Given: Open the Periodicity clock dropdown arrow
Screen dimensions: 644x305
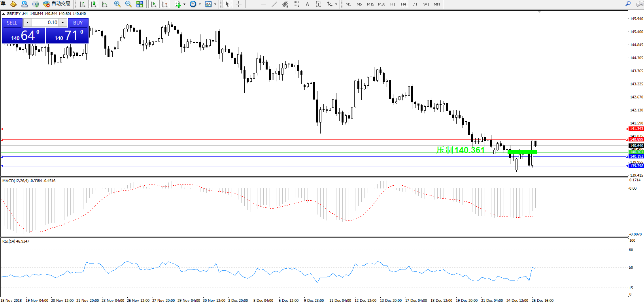Looking at the screenshot, I should [x=200, y=4].
